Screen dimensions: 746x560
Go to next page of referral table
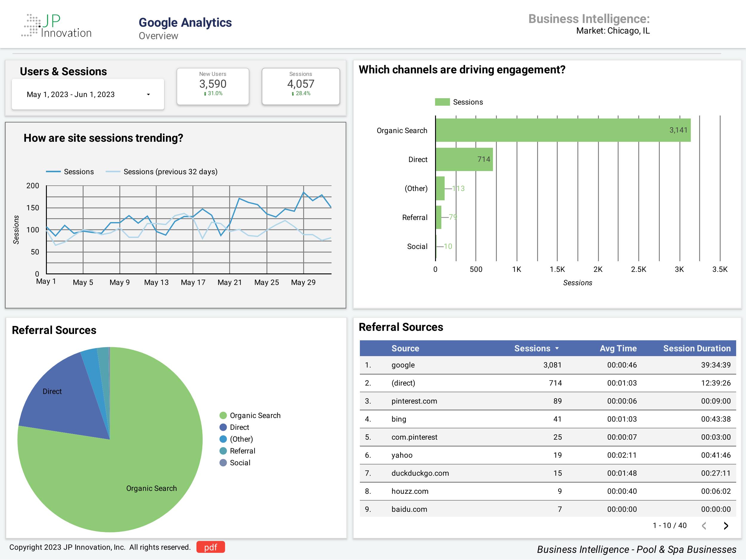click(x=726, y=526)
